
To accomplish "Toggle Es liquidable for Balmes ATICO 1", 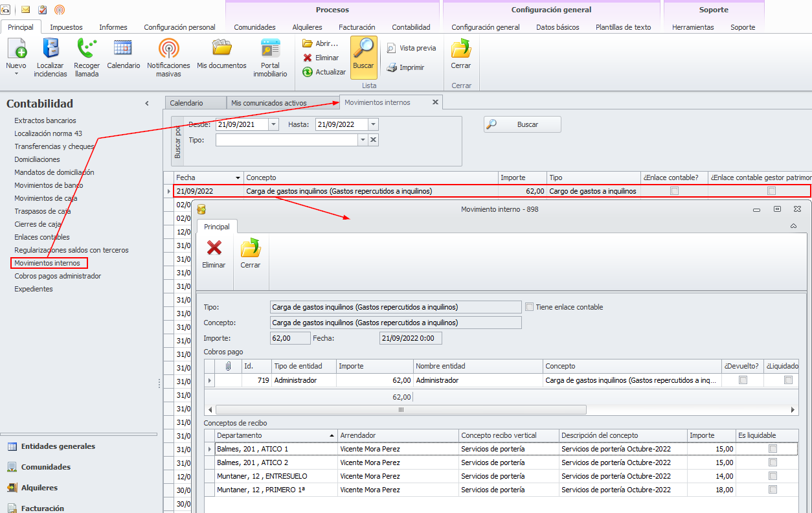I will point(773,449).
